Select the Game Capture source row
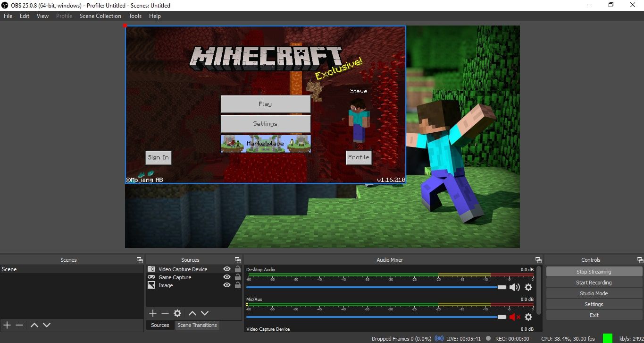The height and width of the screenshot is (343, 644). click(x=194, y=277)
